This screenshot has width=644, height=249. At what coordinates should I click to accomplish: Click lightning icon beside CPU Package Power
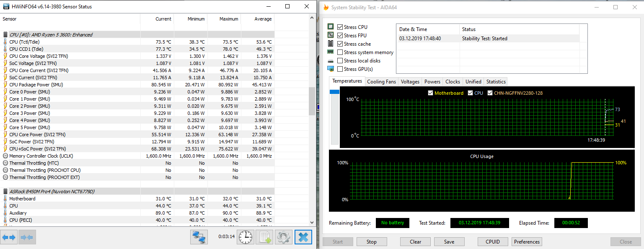click(5, 85)
